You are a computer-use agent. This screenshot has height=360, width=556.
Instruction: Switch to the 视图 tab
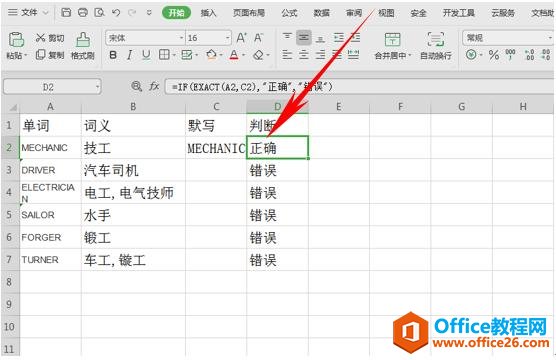tap(386, 13)
